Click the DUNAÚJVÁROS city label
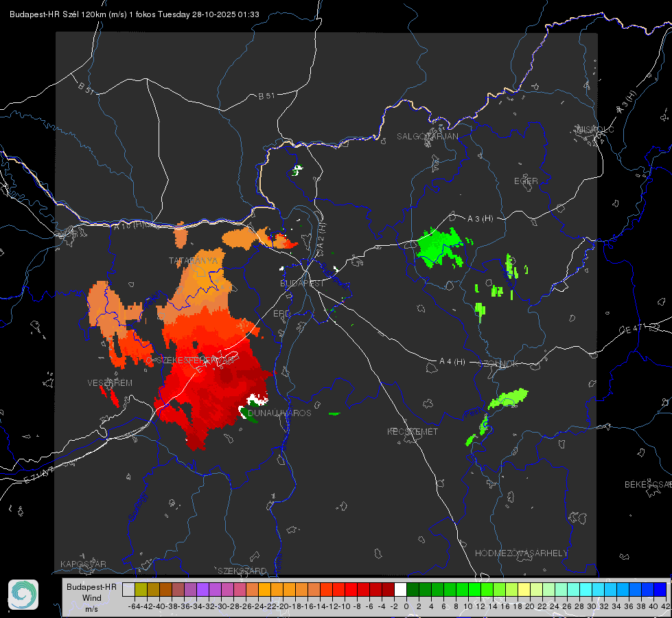The width and height of the screenshot is (672, 618). pyautogui.click(x=279, y=413)
